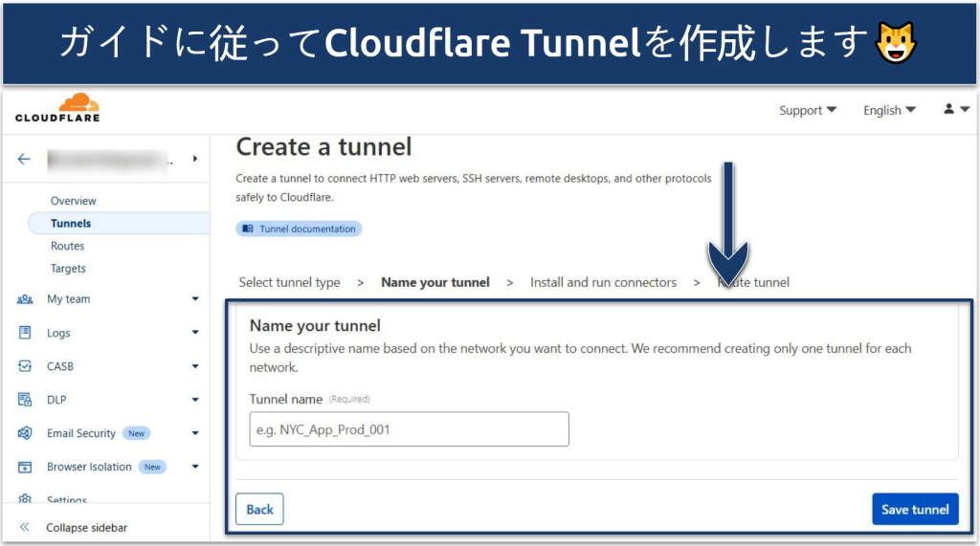Open the Tunnel documentation link
Viewport: 980px width, 546px height.
[299, 229]
